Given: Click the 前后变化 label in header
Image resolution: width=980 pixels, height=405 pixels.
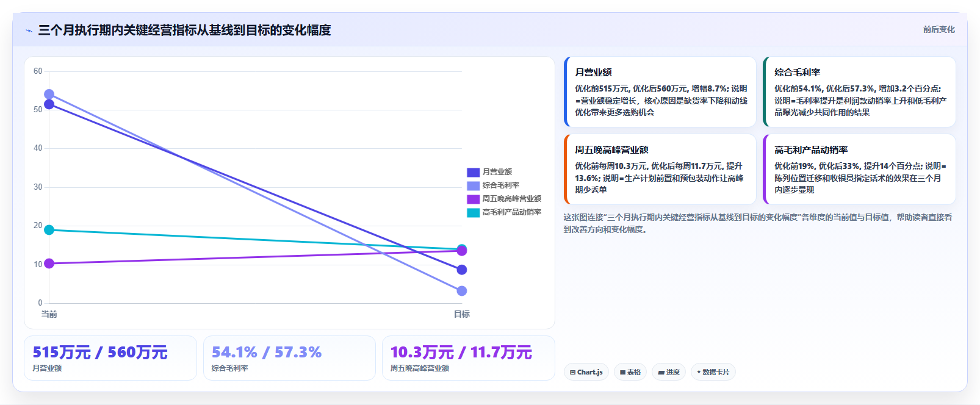Looking at the screenshot, I should (x=939, y=29).
